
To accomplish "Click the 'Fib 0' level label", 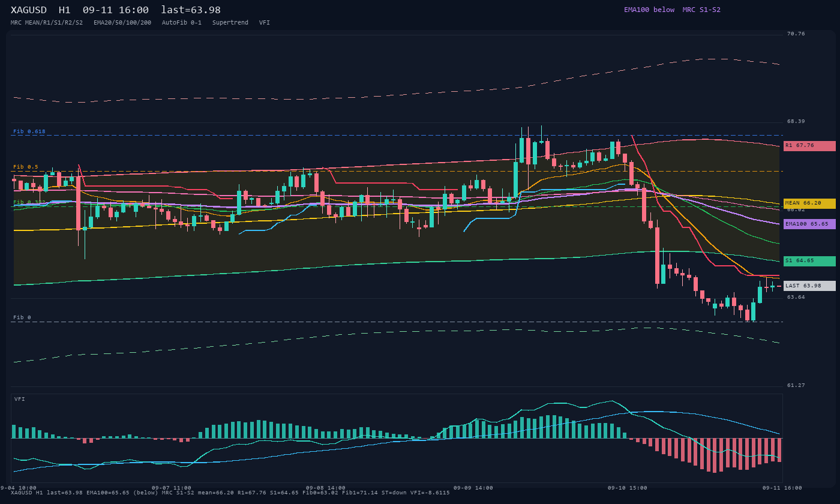I will 22,317.
